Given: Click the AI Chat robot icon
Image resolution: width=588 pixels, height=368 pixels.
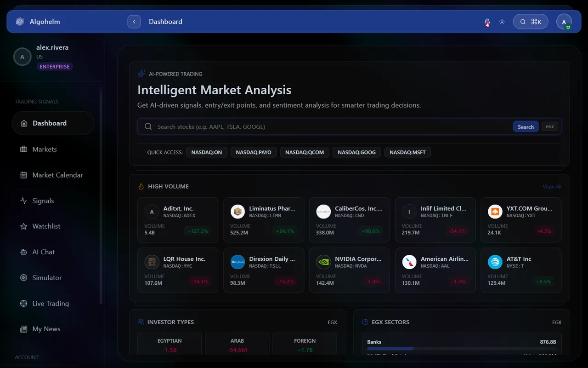Looking at the screenshot, I should pos(24,252).
